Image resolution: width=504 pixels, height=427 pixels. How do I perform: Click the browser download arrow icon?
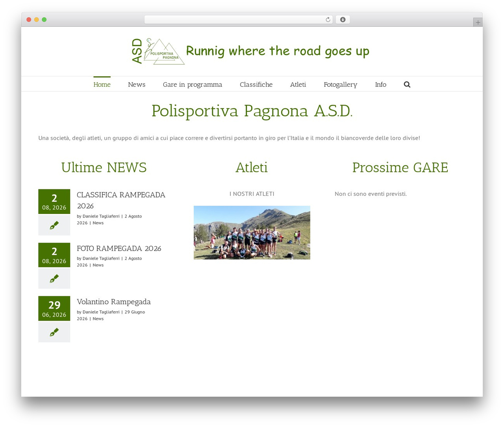pyautogui.click(x=343, y=20)
